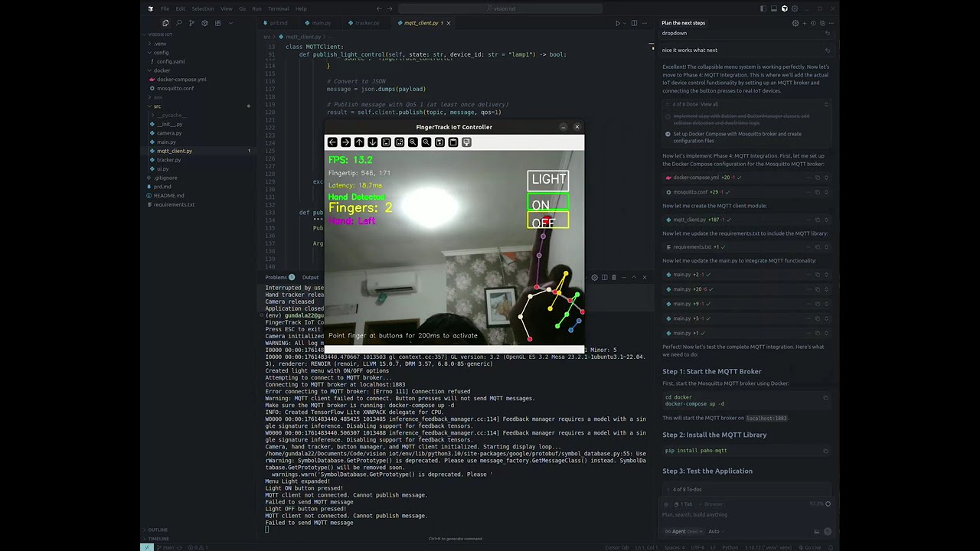Click the Split Editor icon
The width and height of the screenshot is (980, 551).
point(634,23)
